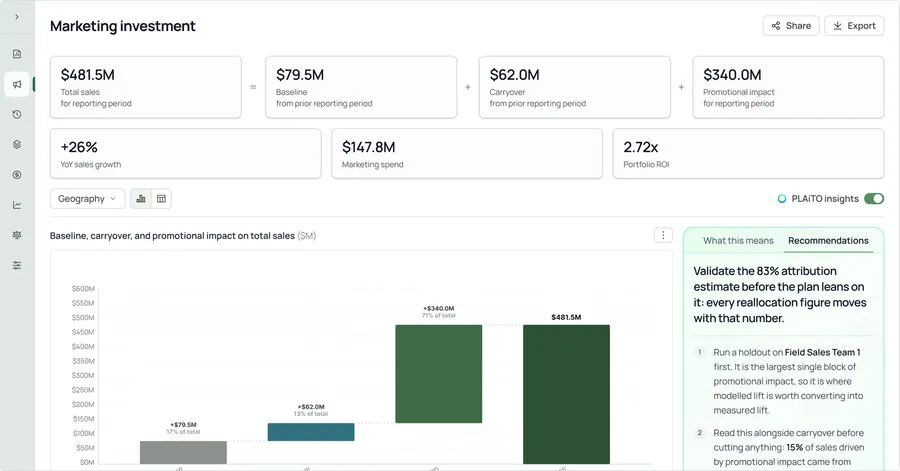Click the $481.5M Total sales card

(146, 87)
